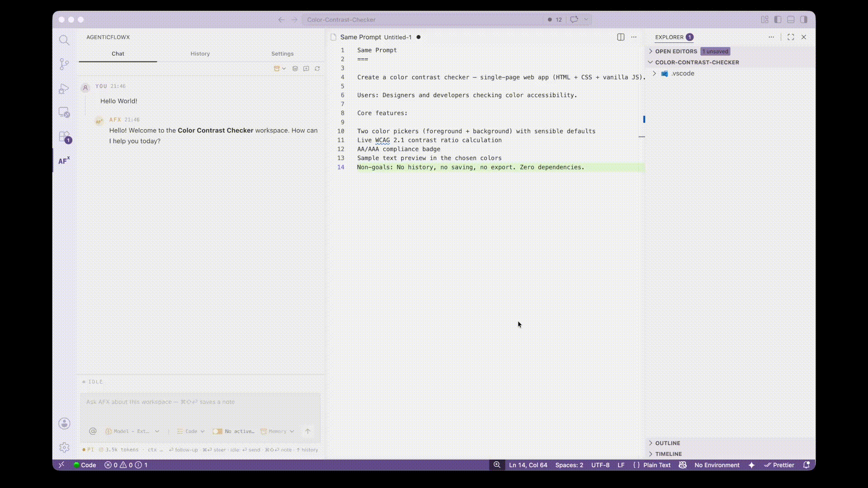Change indentation via Spaces: 2
868x488 pixels.
point(569,465)
